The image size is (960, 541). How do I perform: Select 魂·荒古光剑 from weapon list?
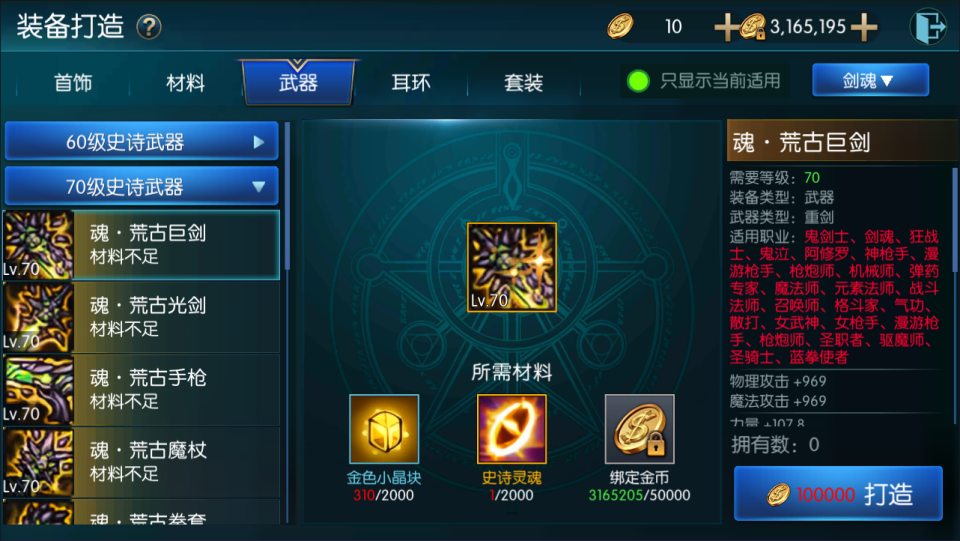[x=141, y=317]
